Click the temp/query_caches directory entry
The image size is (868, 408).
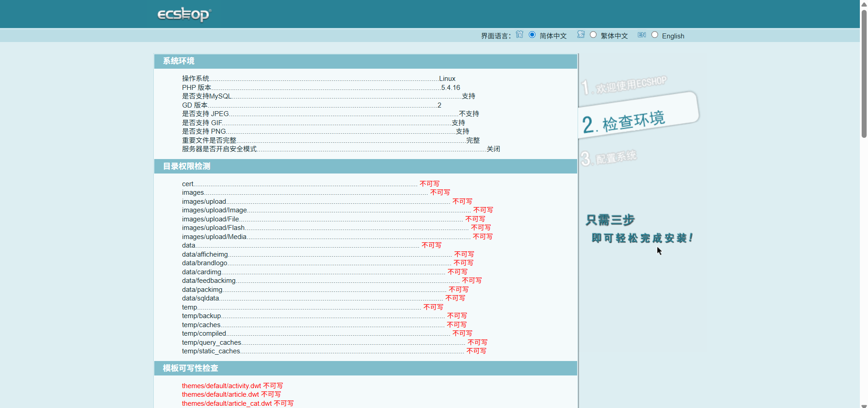click(x=335, y=342)
